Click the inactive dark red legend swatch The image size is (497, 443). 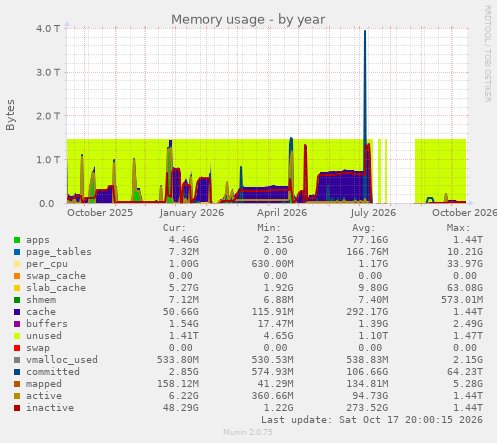click(x=17, y=408)
